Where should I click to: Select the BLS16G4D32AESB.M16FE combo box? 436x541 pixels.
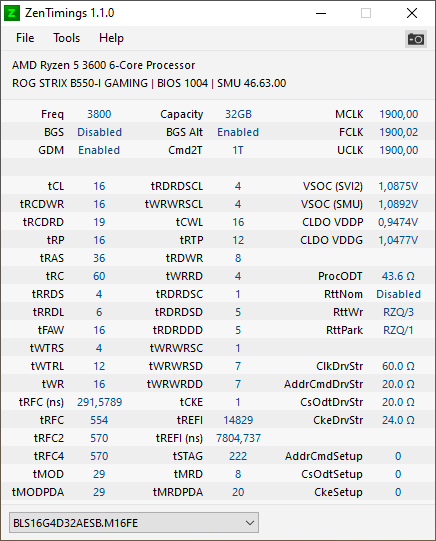[x=134, y=523]
